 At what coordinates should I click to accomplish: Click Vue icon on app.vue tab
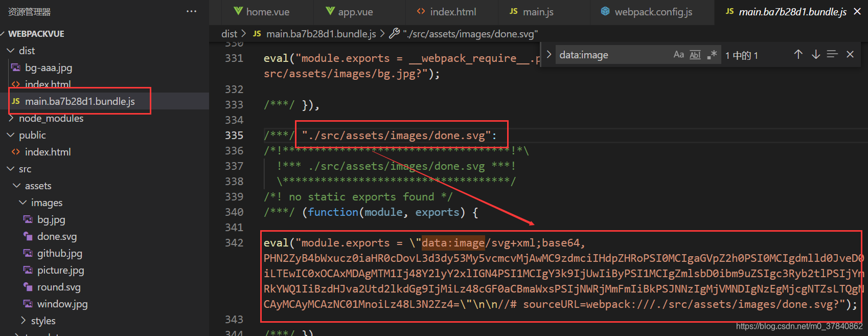(x=330, y=11)
